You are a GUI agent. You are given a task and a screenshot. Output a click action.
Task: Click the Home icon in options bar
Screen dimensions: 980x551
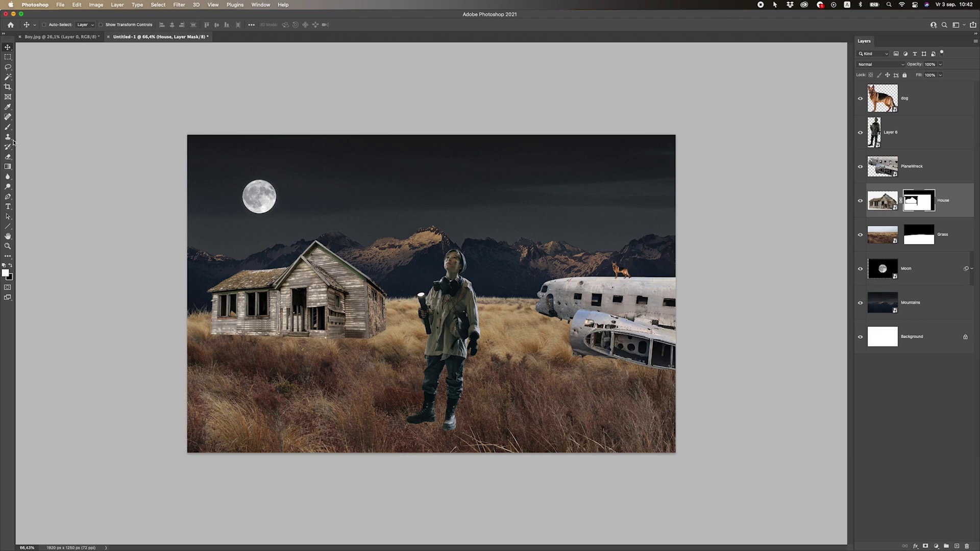pyautogui.click(x=11, y=24)
